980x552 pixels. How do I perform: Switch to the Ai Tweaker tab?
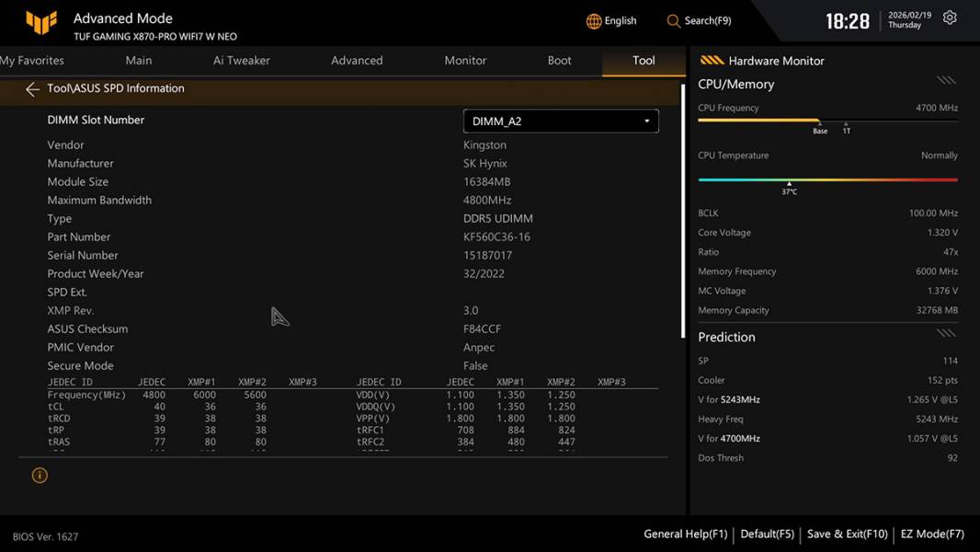coord(242,61)
